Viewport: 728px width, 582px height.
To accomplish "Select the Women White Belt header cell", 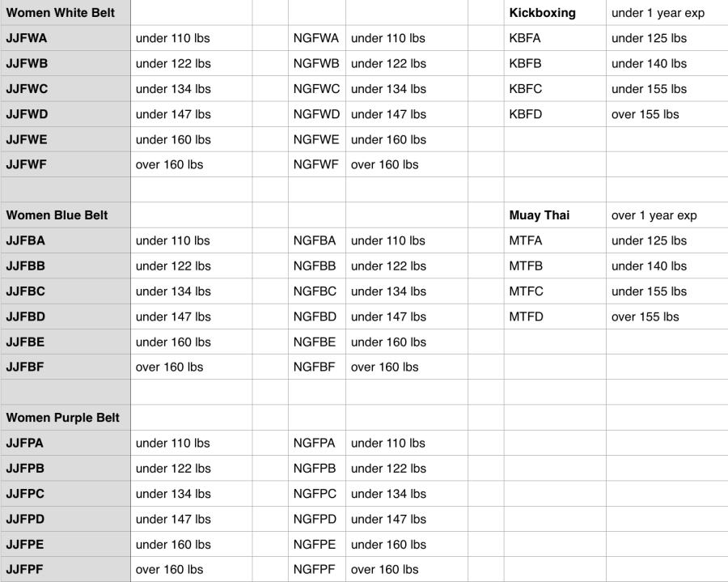I will point(61,13).
